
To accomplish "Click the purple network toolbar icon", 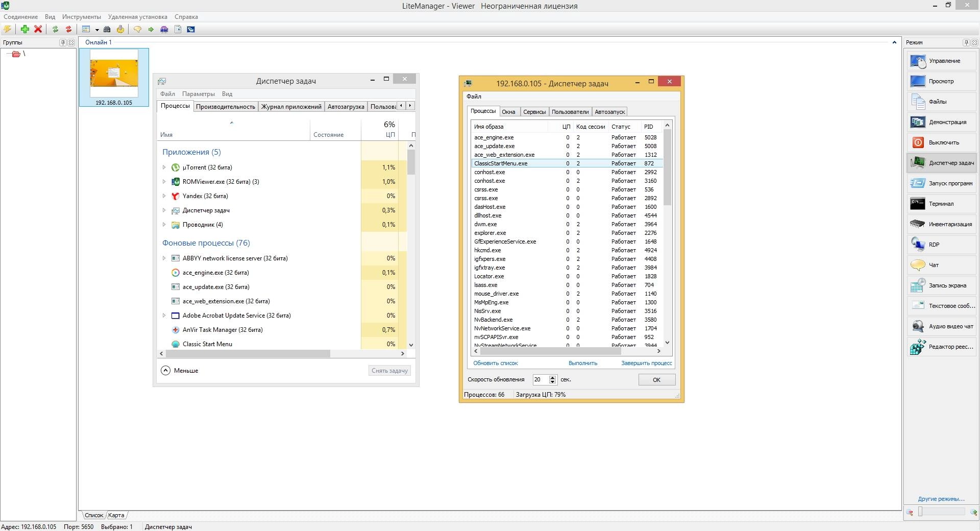I will pos(164,29).
